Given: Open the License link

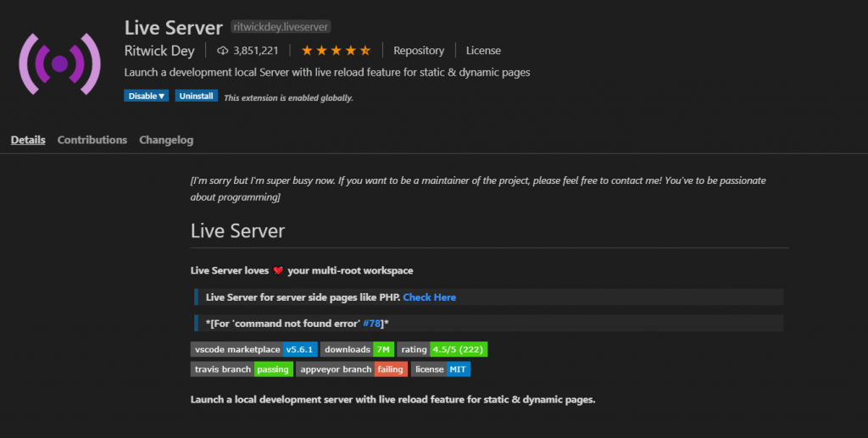Looking at the screenshot, I should pos(483,50).
